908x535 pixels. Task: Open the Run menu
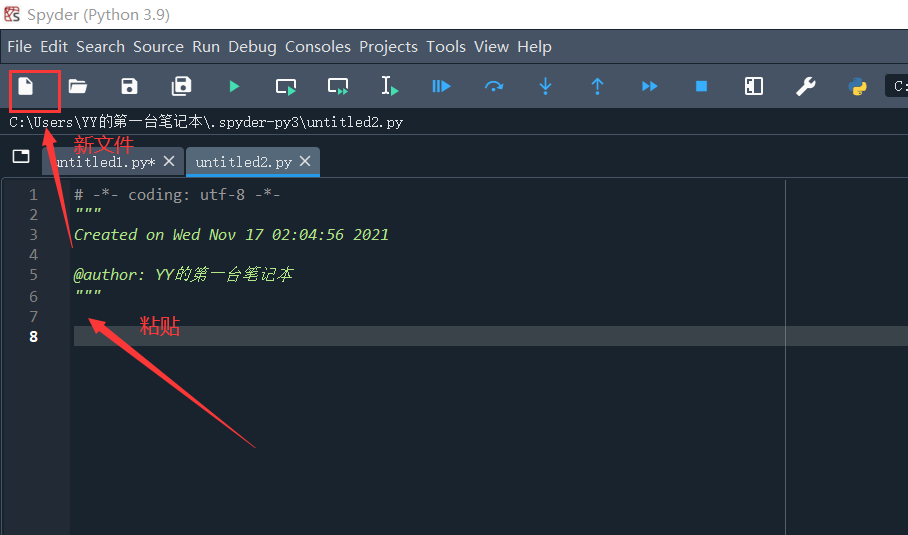tap(206, 46)
